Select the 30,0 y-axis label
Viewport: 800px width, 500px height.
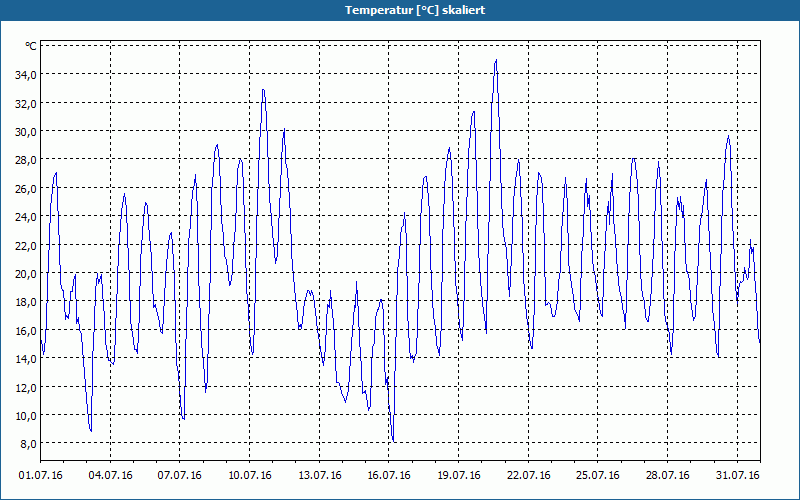(x=27, y=132)
